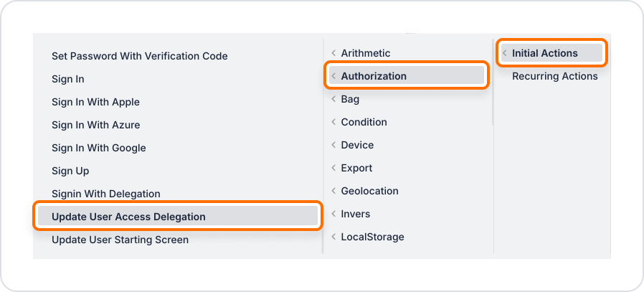
Task: Click the chevron next to Initial Actions
Action: click(504, 53)
